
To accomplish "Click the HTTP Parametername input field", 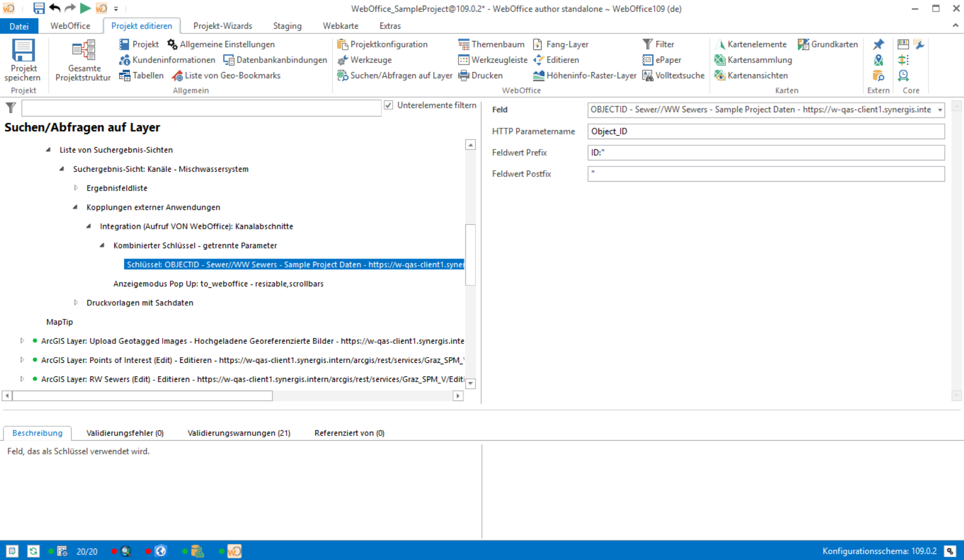I will pyautogui.click(x=765, y=131).
